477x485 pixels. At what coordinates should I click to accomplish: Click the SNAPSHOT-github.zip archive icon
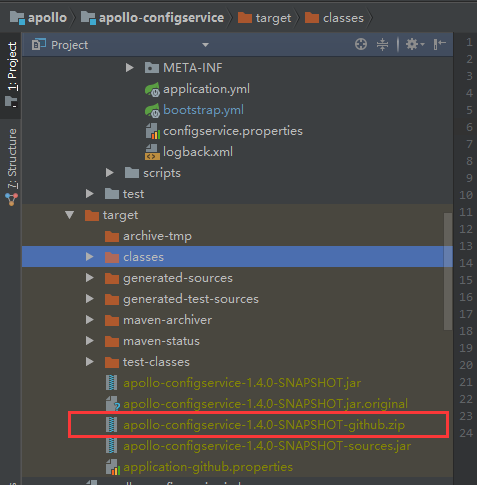pyautogui.click(x=112, y=425)
